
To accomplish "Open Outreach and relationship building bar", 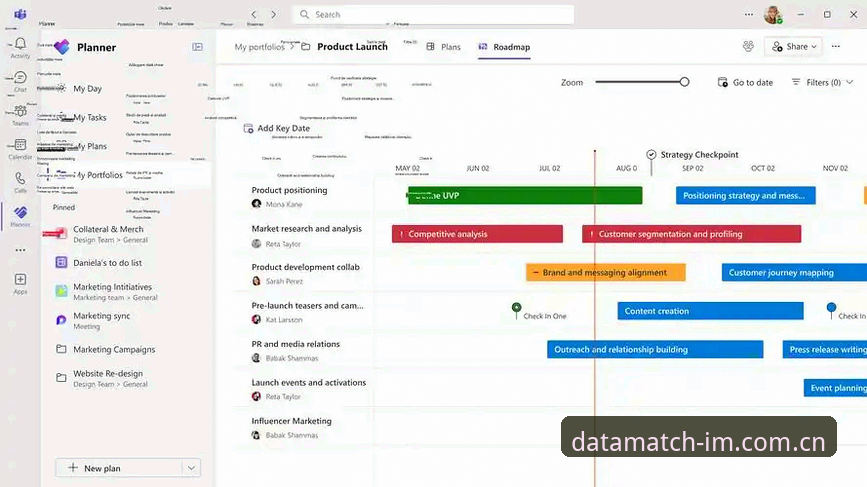I will click(x=655, y=349).
